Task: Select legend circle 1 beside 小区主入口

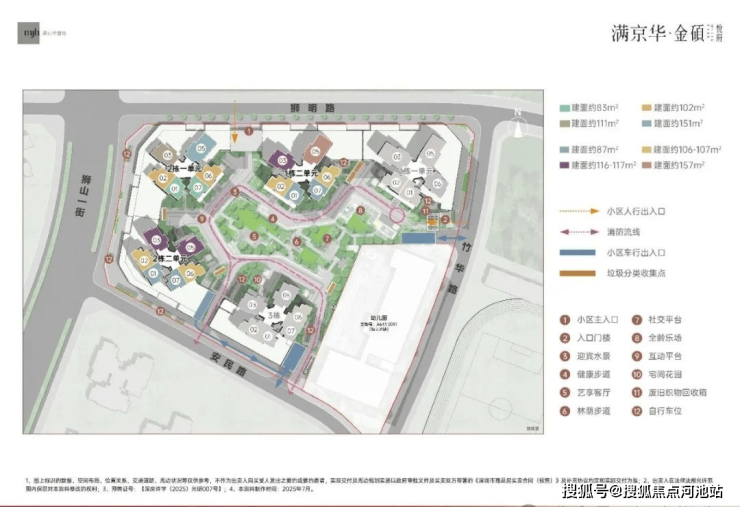Action: (565, 320)
